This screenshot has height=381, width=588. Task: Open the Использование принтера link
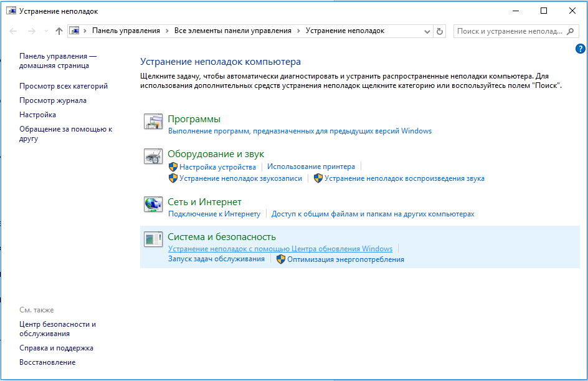(x=311, y=166)
